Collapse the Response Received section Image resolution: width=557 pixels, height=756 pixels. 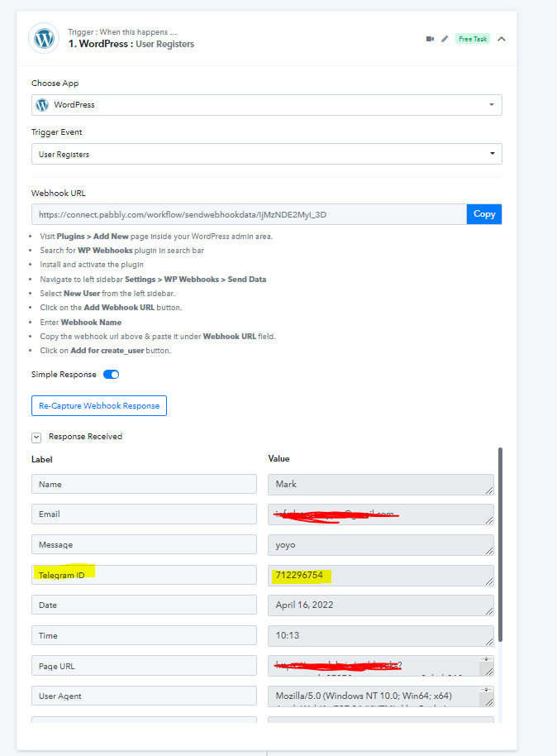[36, 438]
